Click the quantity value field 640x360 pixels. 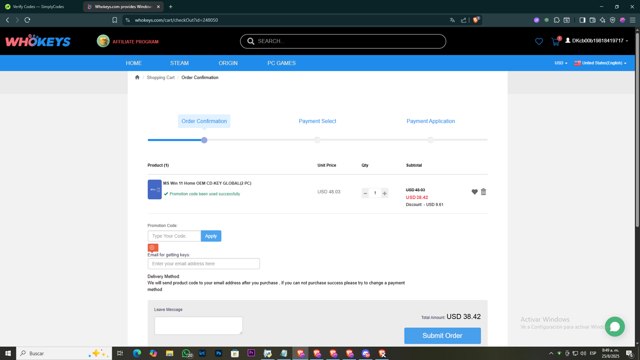[x=375, y=193]
